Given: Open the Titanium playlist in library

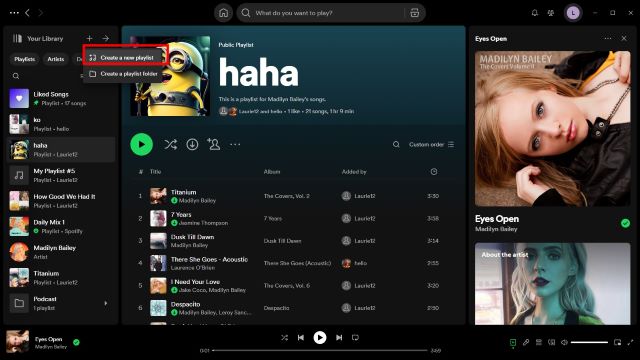Looking at the screenshot, I should tap(61, 278).
